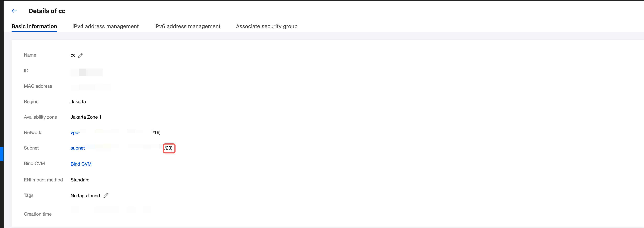Open the IPv6 address management tab
Image resolution: width=644 pixels, height=228 pixels.
pos(187,26)
